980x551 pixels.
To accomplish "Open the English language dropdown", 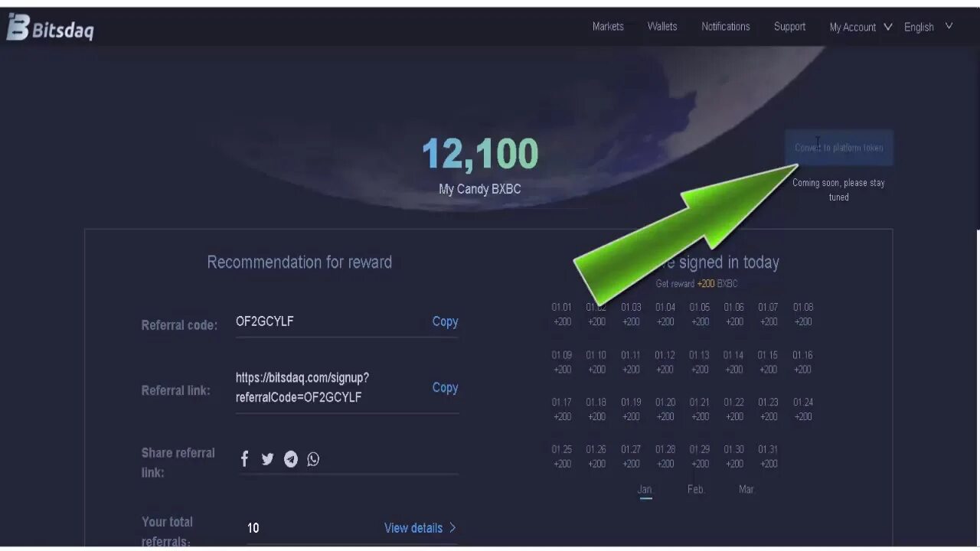I will (x=928, y=27).
